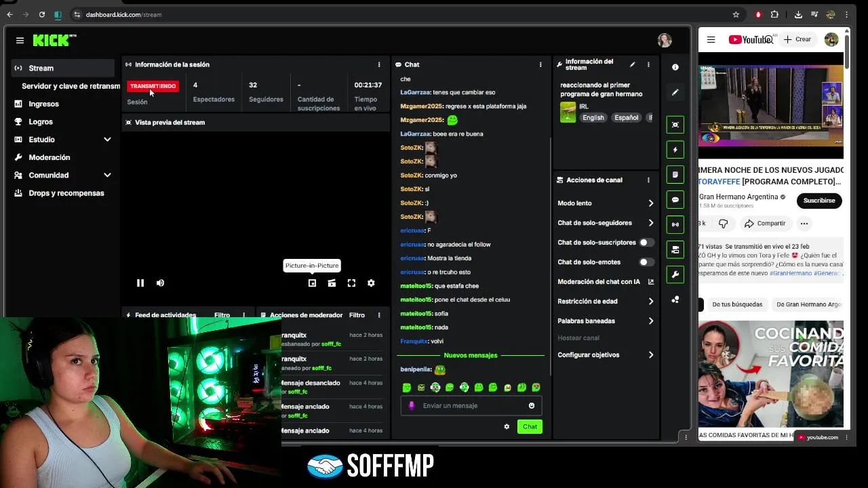Open chat settings gear next to Chat button
The width and height of the screenshot is (868, 488).
(x=507, y=426)
